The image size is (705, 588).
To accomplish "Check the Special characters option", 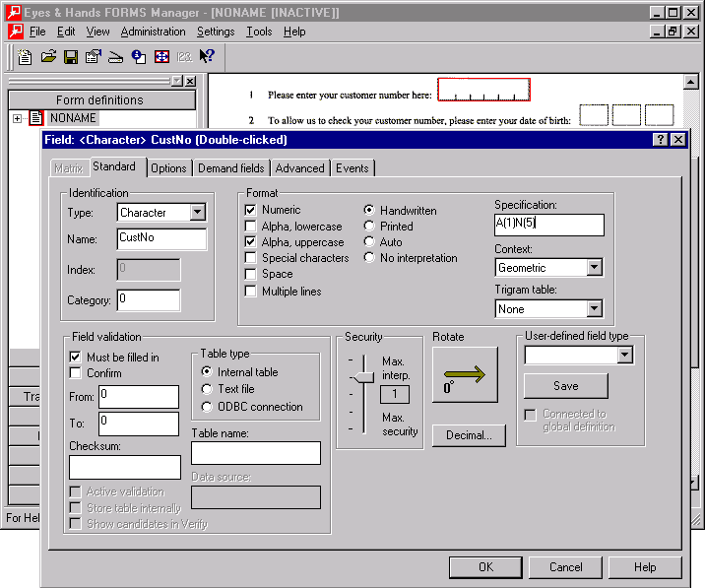I will point(252,258).
